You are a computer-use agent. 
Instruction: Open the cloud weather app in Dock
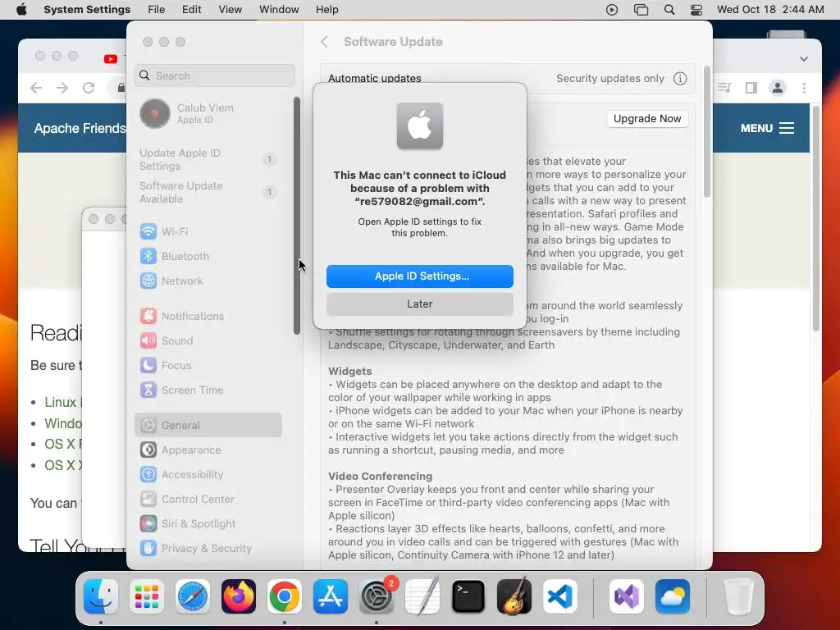(673, 596)
